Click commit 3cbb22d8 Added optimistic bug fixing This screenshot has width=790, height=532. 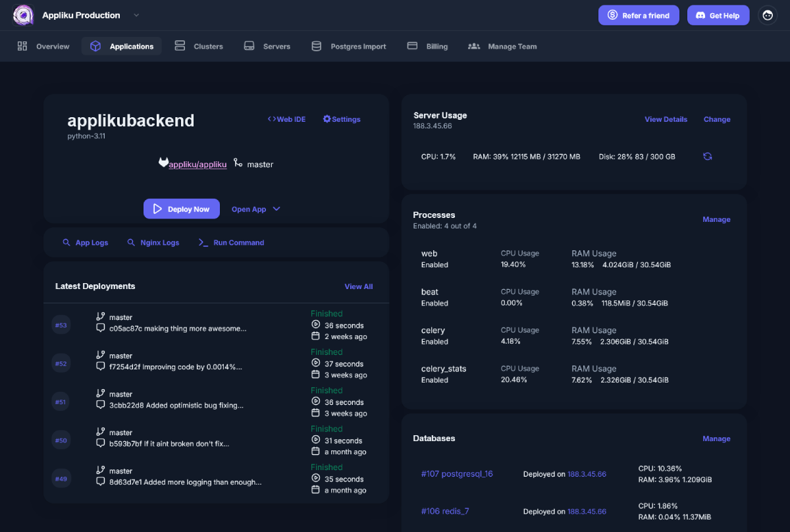pyautogui.click(x=176, y=406)
